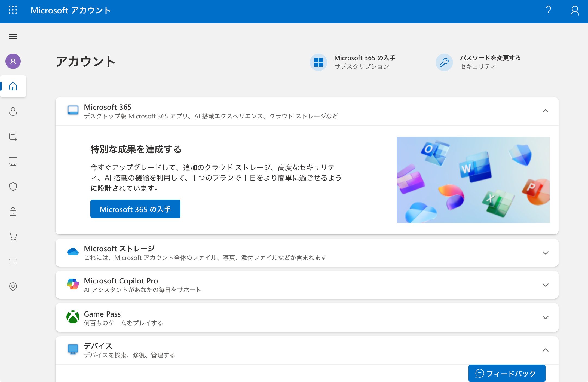Screen dimensions: 588x382
Task: Click the デバイス heading
Action: coord(98,346)
